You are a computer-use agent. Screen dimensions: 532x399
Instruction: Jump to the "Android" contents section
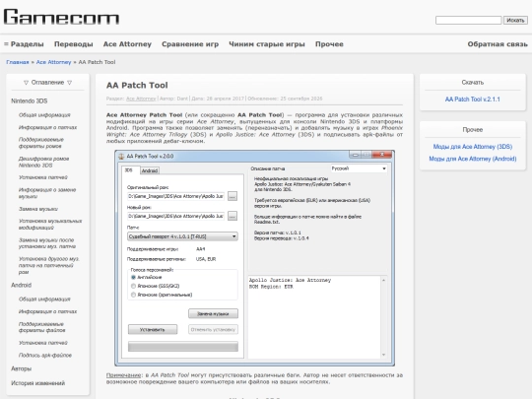coord(21,285)
